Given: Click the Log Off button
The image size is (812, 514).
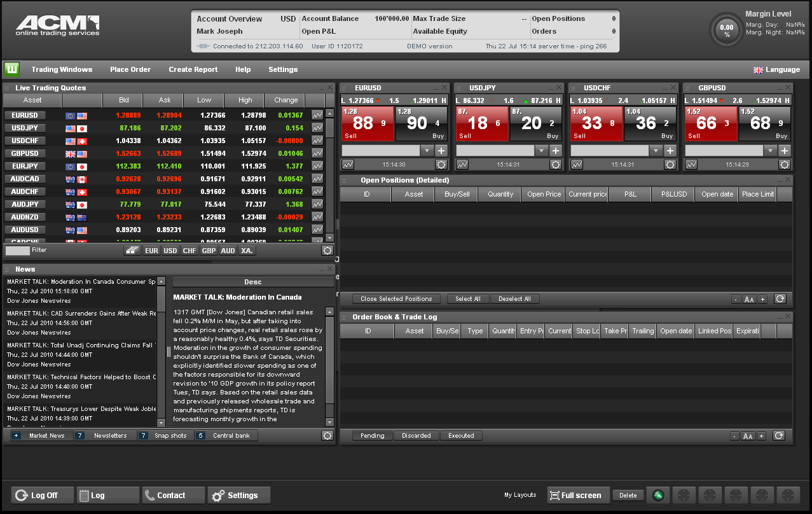Looking at the screenshot, I should point(43,495).
